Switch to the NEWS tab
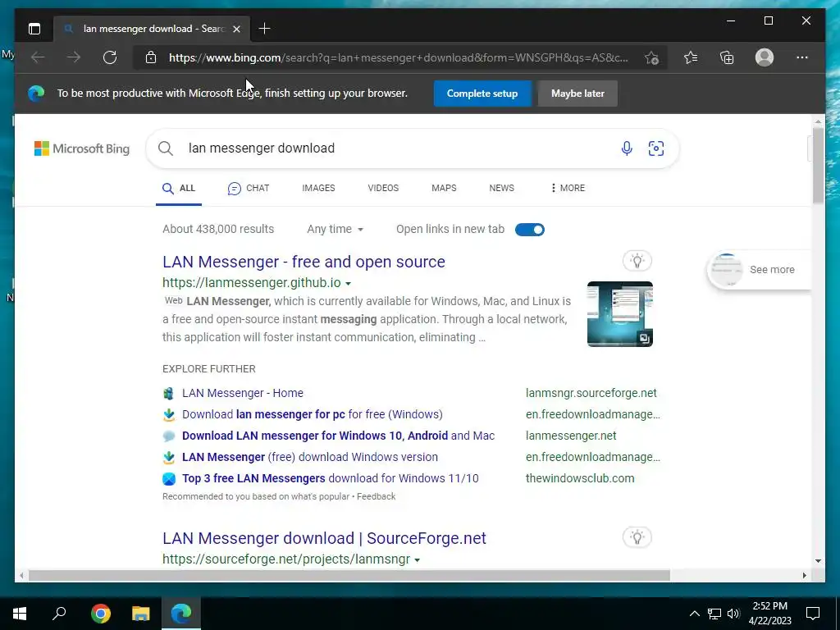Viewport: 840px width, 630px height. point(501,188)
